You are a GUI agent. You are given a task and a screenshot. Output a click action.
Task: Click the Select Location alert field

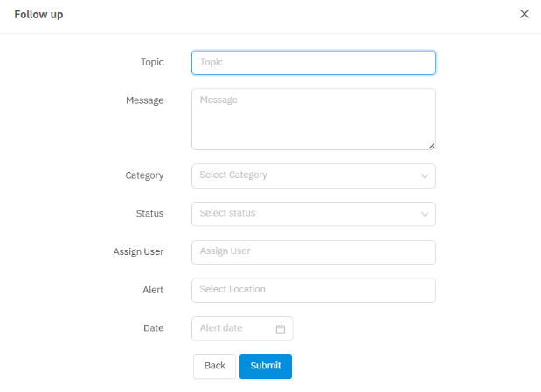(313, 290)
